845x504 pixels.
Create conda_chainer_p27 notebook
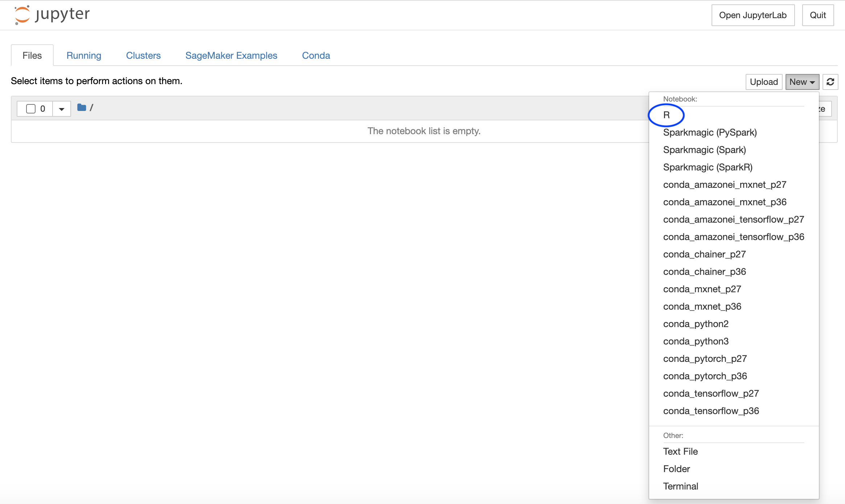point(734,254)
